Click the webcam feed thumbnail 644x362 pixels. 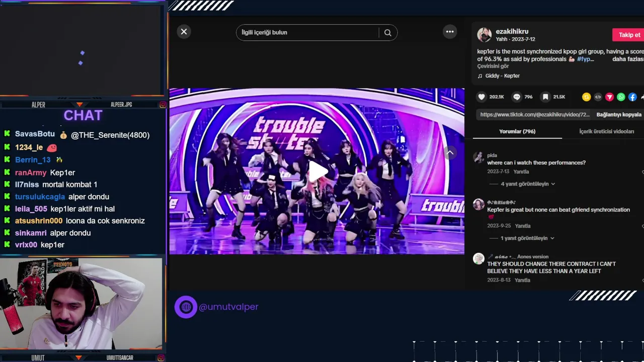click(81, 303)
